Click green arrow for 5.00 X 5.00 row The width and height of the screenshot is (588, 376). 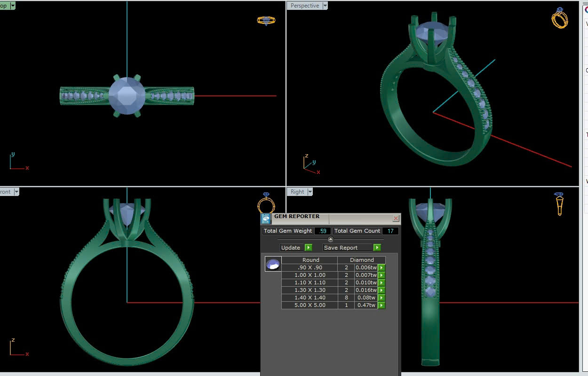tap(381, 305)
